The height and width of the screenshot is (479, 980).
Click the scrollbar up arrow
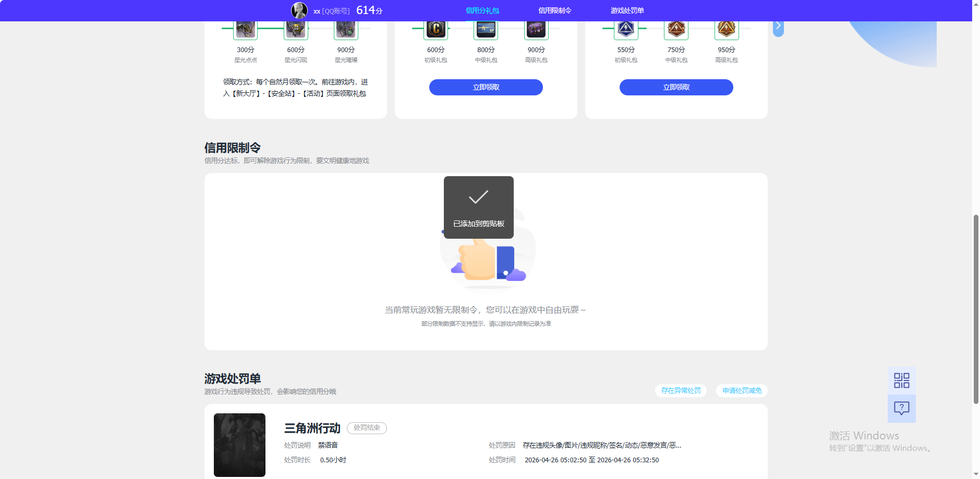[976, 4]
